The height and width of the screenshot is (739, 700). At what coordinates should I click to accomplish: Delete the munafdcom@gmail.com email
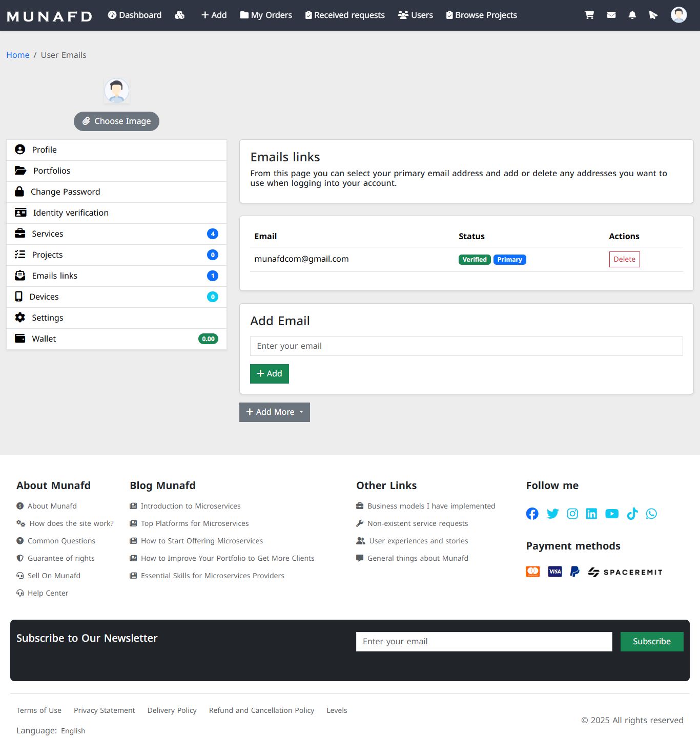624,259
